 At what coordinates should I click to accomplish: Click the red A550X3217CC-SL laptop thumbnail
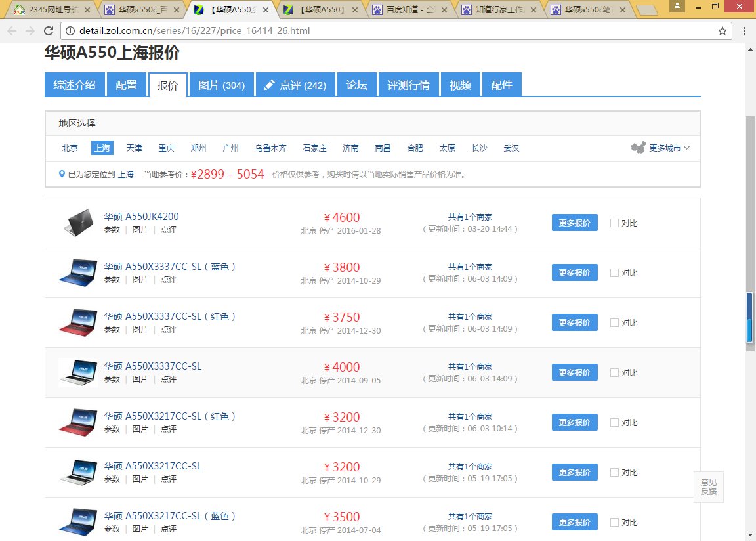(x=77, y=422)
